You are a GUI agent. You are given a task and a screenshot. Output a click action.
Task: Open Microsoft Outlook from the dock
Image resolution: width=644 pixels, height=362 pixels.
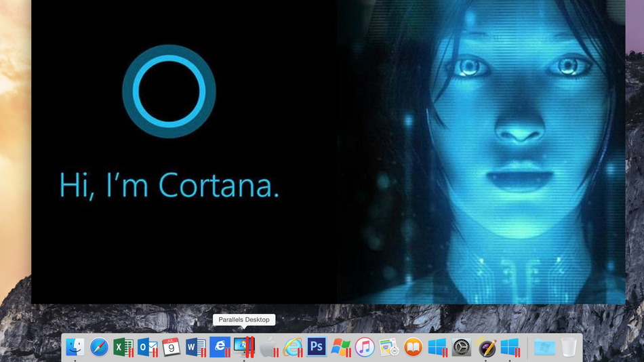point(147,347)
